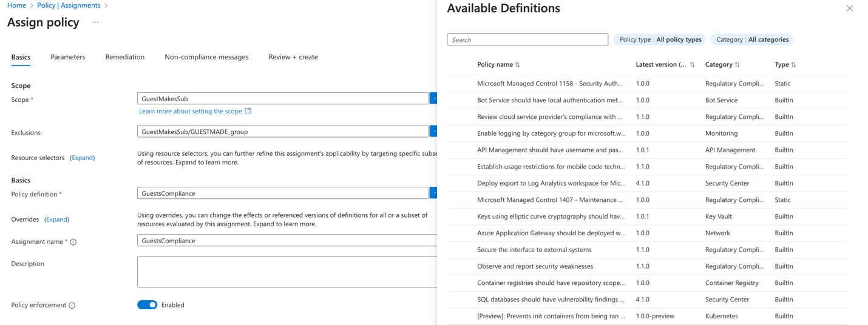Viewport: 868px width, 325px height.
Task: Click the Assign policy ellipsis menu icon
Action: pyautogui.click(x=95, y=22)
